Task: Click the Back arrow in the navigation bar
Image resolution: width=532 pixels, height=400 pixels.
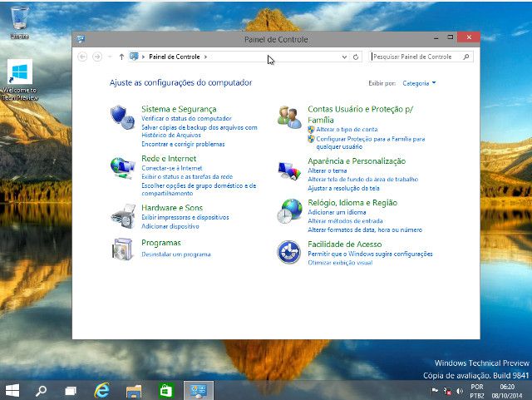Action: click(x=82, y=57)
